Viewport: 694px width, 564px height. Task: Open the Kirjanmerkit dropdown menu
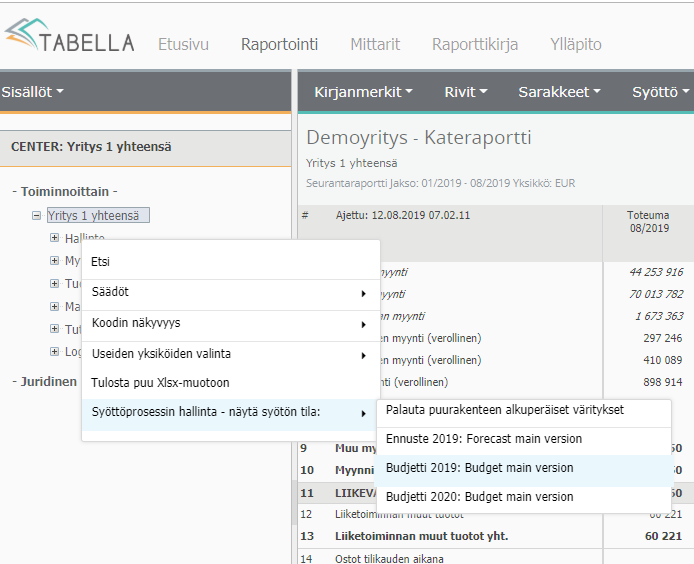click(363, 92)
